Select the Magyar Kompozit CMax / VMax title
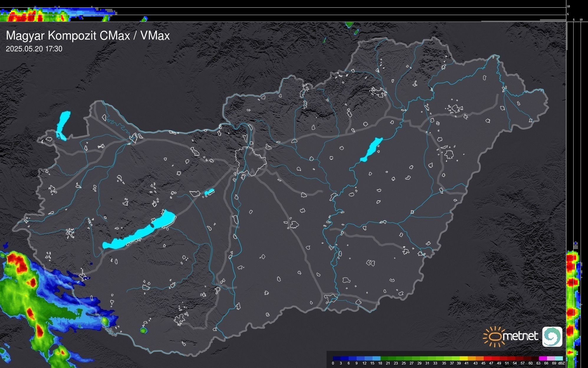588x368 pixels. point(88,36)
